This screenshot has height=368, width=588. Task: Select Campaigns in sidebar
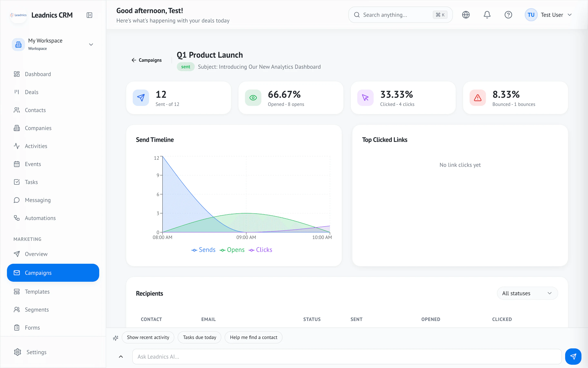point(53,273)
